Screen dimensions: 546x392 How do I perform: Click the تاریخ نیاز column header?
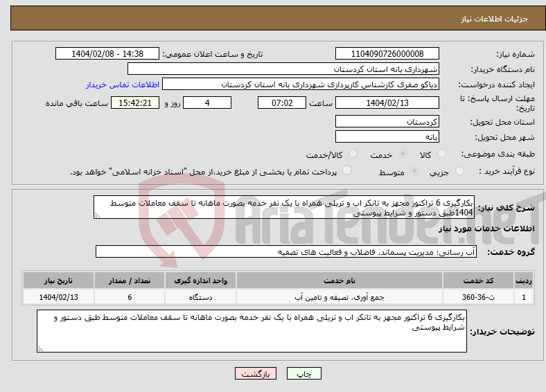tap(58, 280)
